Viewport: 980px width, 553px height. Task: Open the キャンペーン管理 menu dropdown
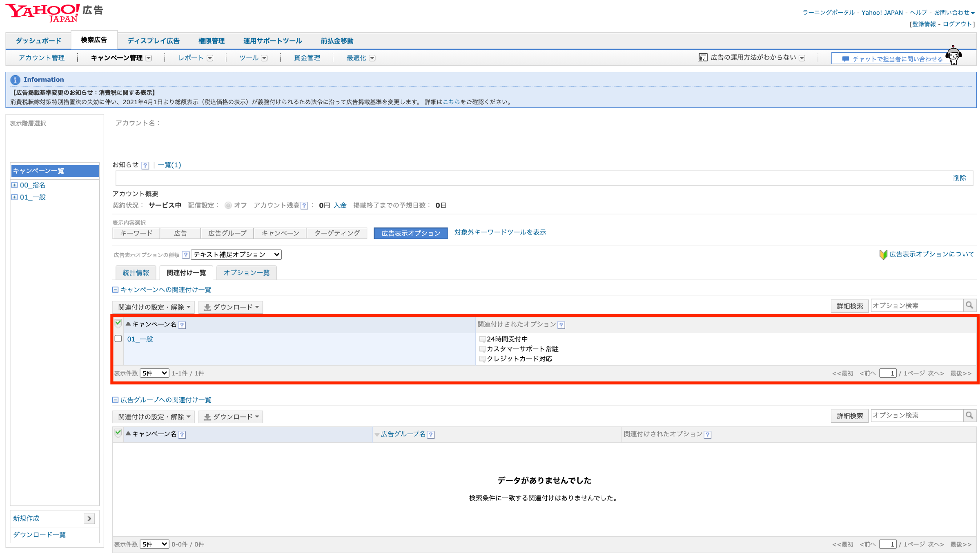[149, 58]
